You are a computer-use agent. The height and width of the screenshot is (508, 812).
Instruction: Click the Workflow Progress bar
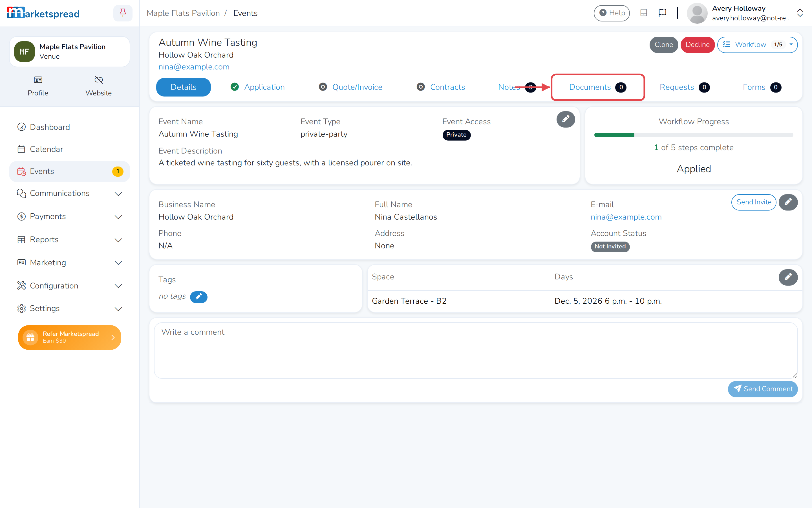pyautogui.click(x=693, y=135)
